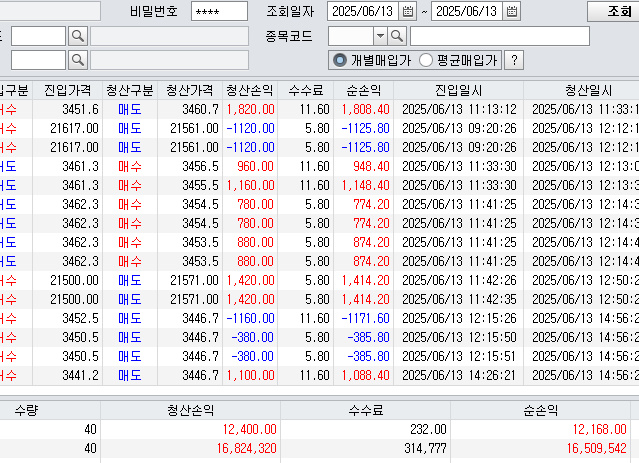Select summary fee 314,777
The width and height of the screenshot is (639, 463).
point(366,448)
